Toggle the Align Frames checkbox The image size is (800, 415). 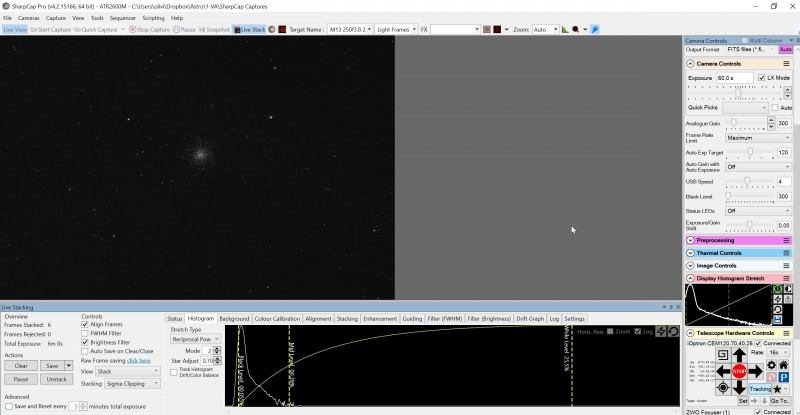[85, 324]
